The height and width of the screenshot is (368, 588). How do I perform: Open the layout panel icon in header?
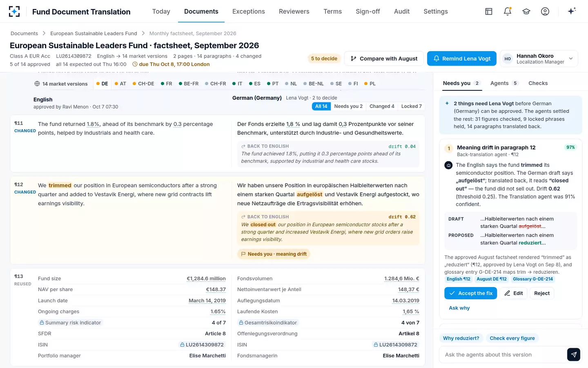(489, 11)
